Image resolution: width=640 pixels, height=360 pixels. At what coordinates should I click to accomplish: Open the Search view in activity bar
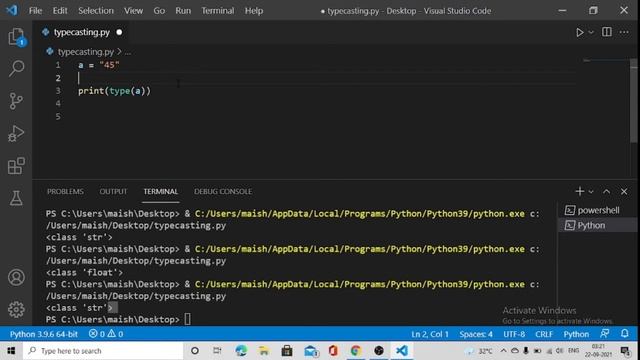coord(16,68)
